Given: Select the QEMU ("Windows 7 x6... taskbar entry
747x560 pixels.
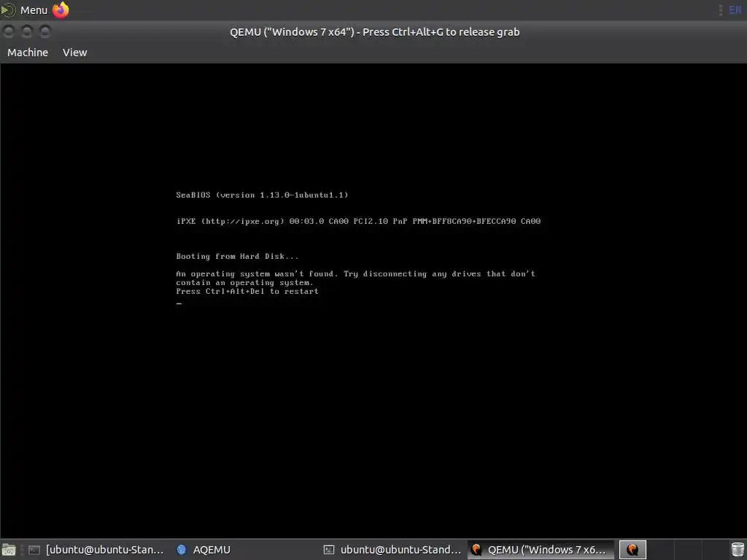Looking at the screenshot, I should (x=540, y=550).
